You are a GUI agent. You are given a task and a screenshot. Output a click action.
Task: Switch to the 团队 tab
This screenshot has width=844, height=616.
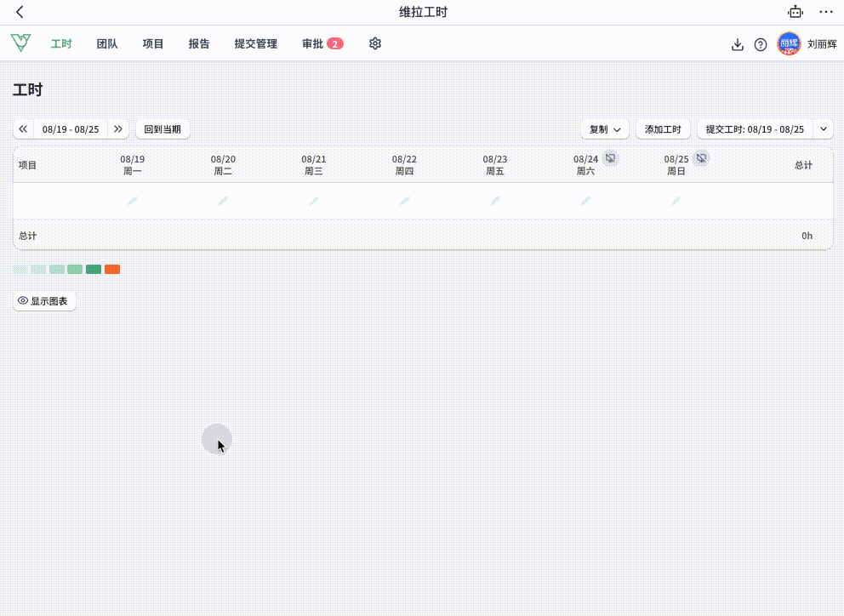[107, 43]
